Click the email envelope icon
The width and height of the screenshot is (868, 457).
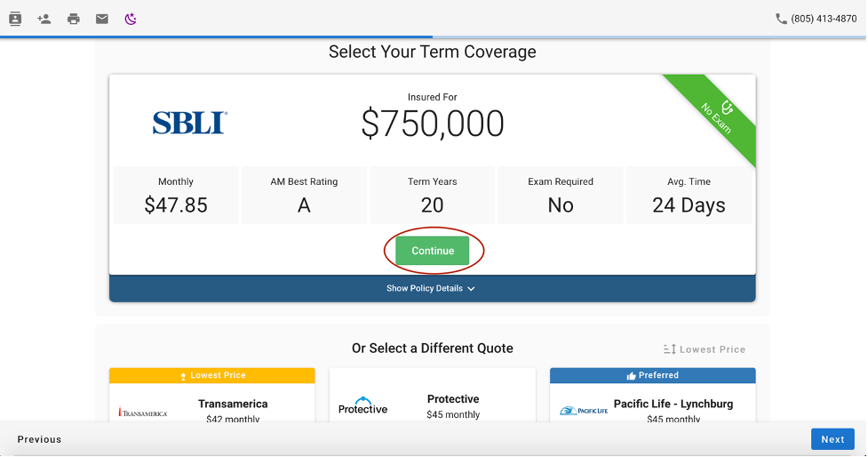click(102, 19)
